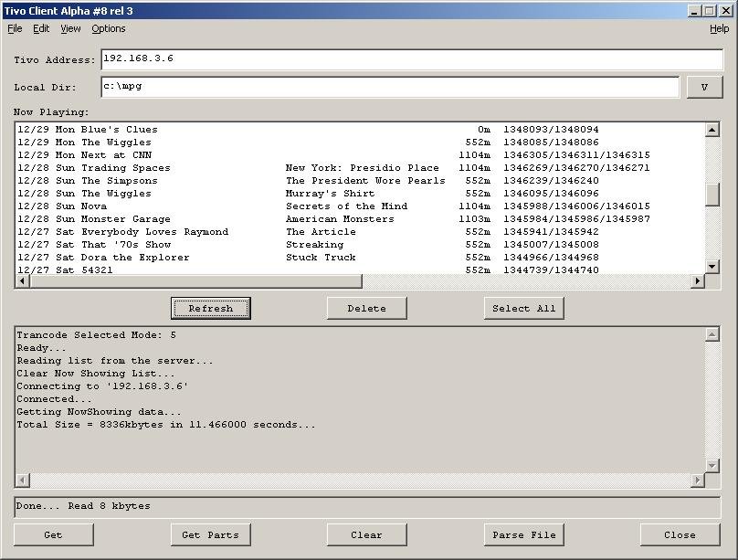Click the Local Dir input field
Image resolution: width=738 pixels, height=560 pixels.
[x=390, y=87]
